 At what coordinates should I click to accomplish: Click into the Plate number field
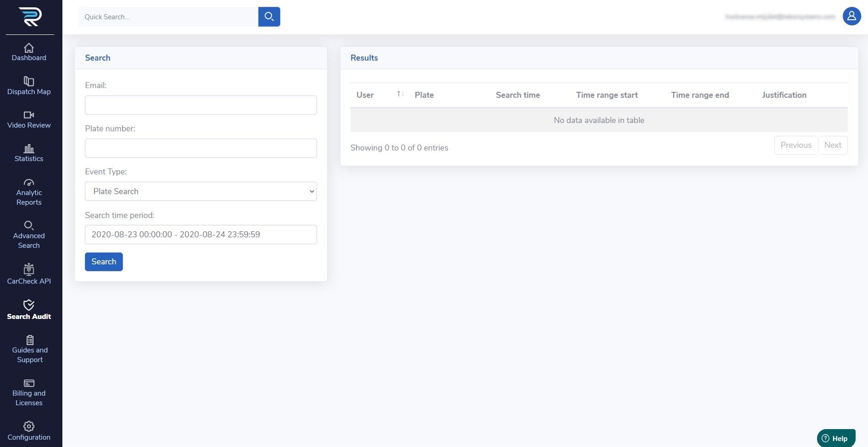point(200,148)
